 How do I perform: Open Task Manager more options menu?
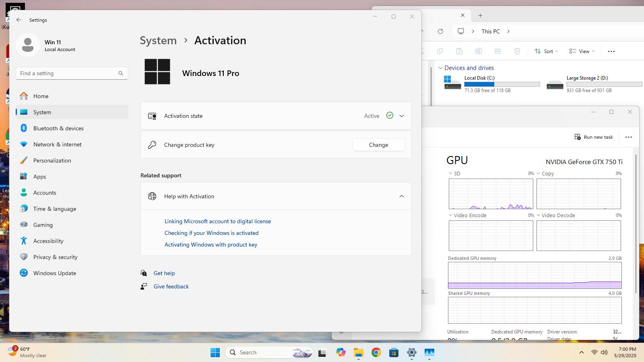[x=628, y=137]
